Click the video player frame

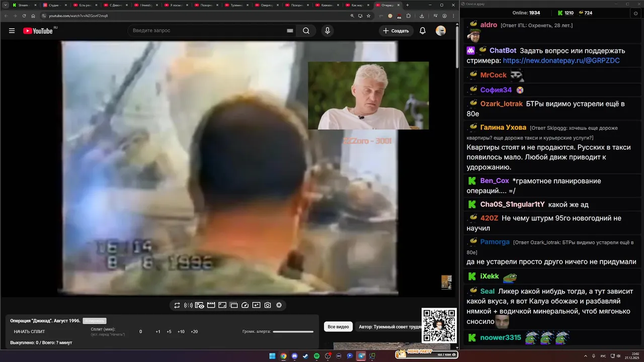click(x=229, y=167)
